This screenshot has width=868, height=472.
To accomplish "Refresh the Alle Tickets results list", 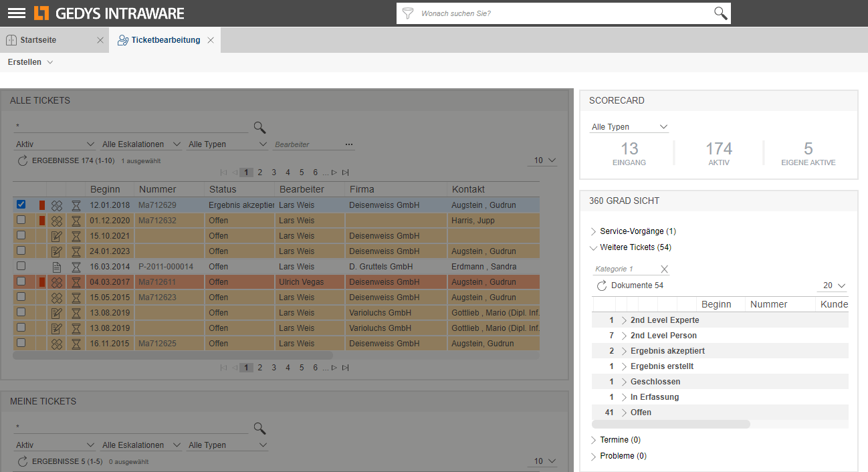I will (x=23, y=160).
